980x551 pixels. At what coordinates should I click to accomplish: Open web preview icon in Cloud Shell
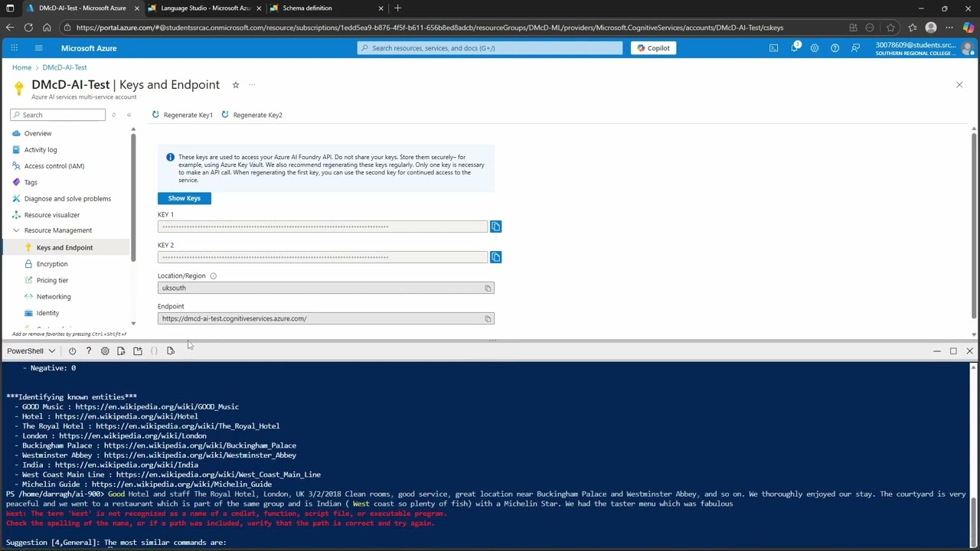pos(171,351)
